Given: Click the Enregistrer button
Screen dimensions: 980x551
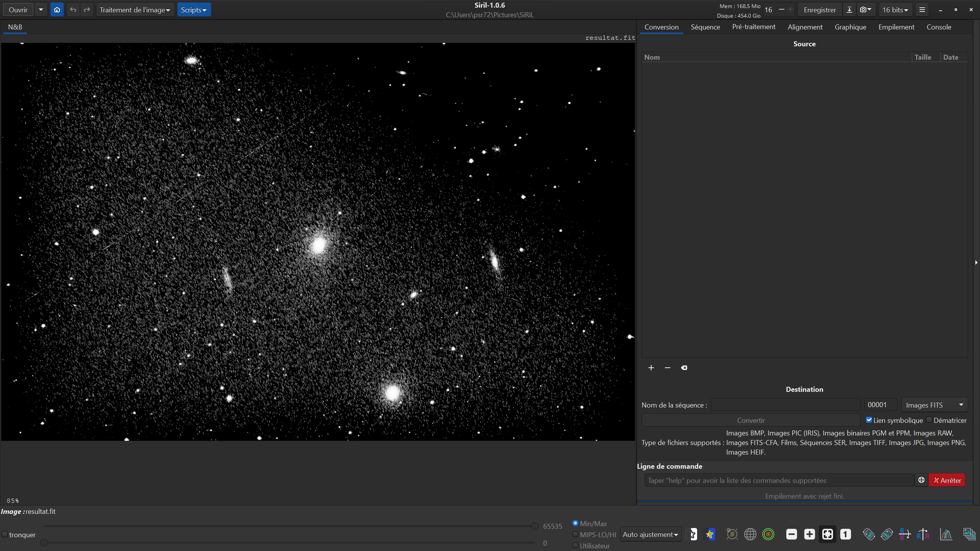Looking at the screenshot, I should [x=820, y=10].
